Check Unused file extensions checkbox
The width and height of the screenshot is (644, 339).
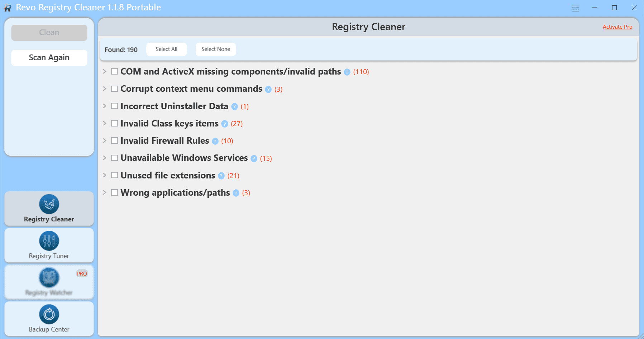click(x=114, y=175)
